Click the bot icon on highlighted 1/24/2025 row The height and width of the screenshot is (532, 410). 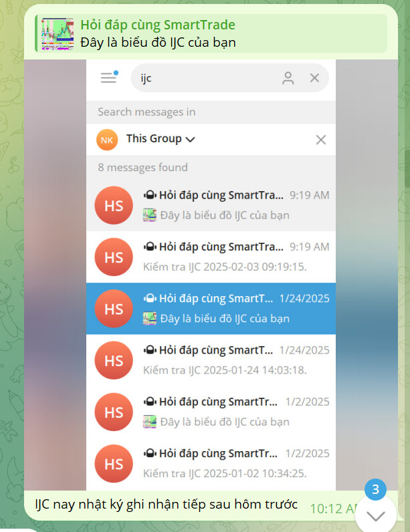point(150,298)
